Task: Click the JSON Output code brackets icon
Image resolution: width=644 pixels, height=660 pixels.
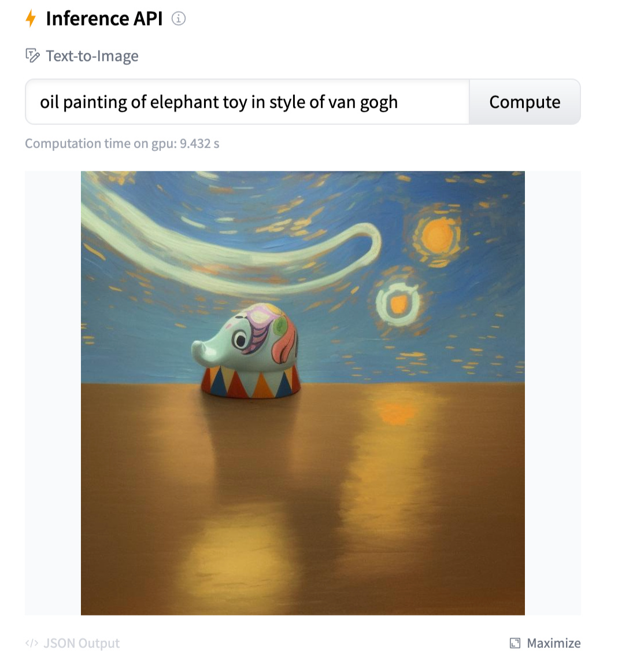Action: [32, 643]
